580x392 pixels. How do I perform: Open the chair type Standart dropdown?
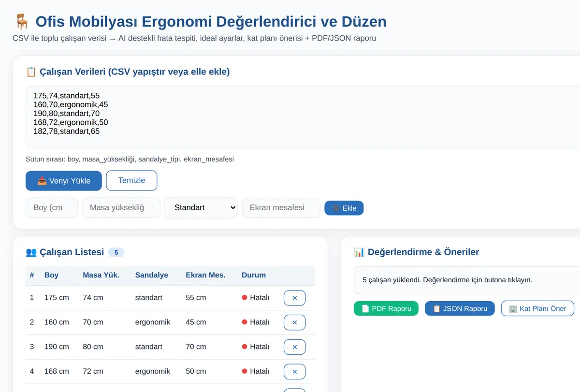(201, 208)
